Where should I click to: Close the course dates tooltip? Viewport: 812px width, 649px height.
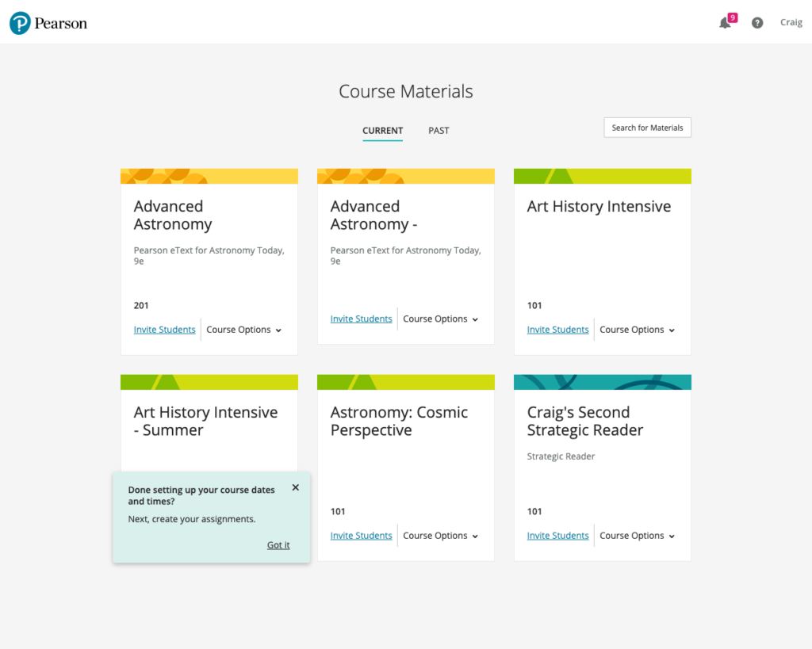coord(295,487)
